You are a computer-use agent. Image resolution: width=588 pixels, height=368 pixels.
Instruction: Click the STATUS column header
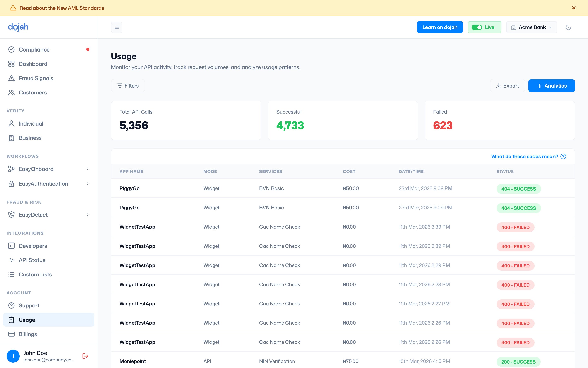[x=505, y=172]
